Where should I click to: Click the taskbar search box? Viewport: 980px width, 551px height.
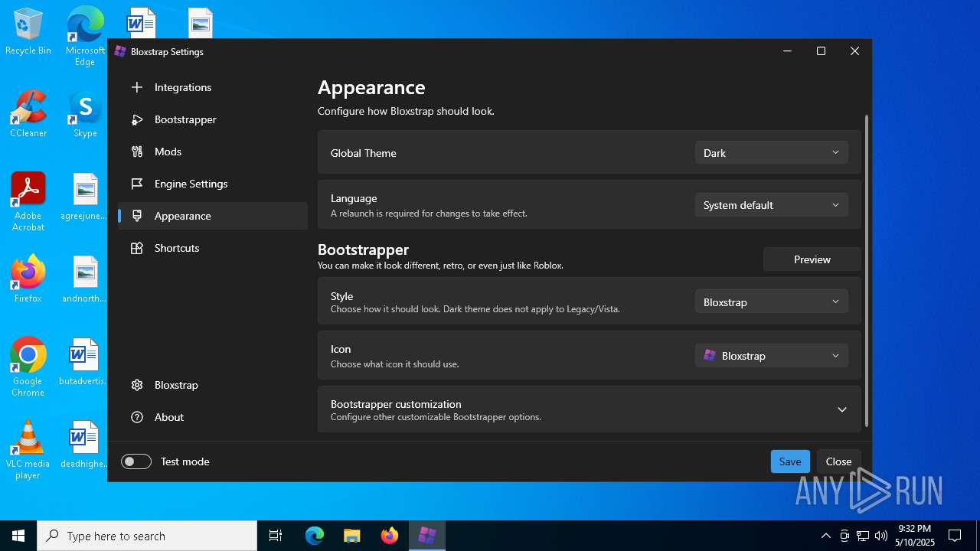[x=147, y=536]
